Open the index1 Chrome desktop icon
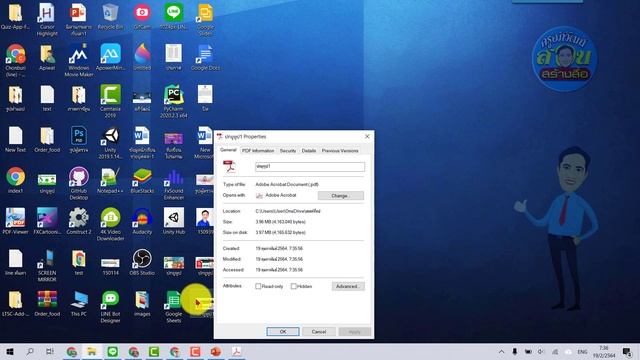The width and height of the screenshot is (640, 360). click(16, 181)
